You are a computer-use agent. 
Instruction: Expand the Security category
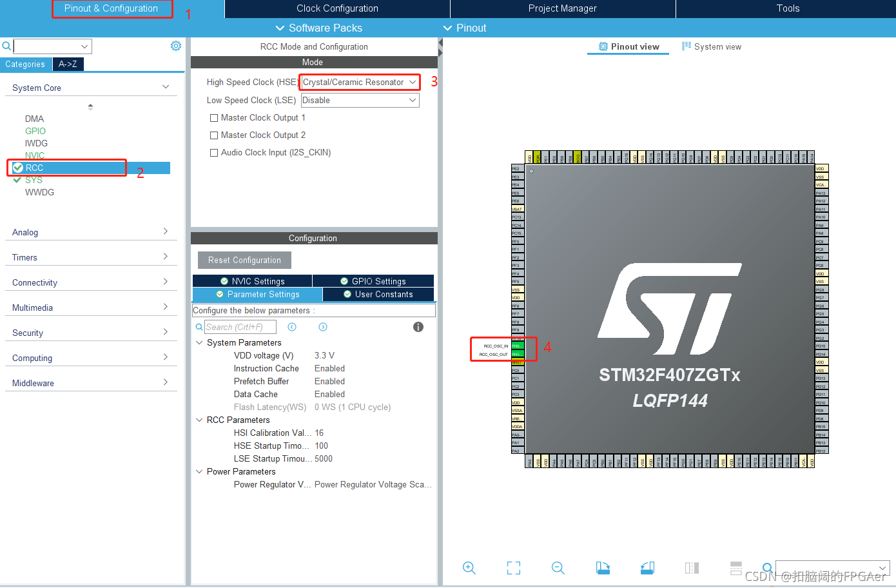click(166, 332)
